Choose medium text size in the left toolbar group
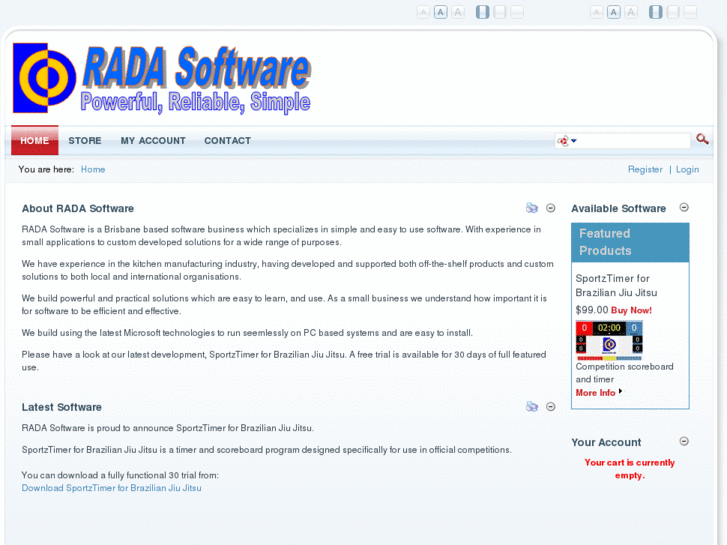 (440, 12)
